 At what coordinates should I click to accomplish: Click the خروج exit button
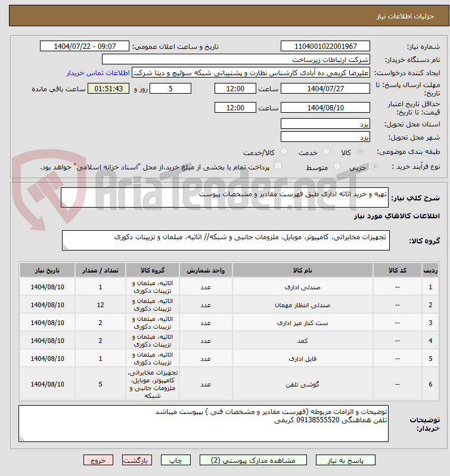98,460
